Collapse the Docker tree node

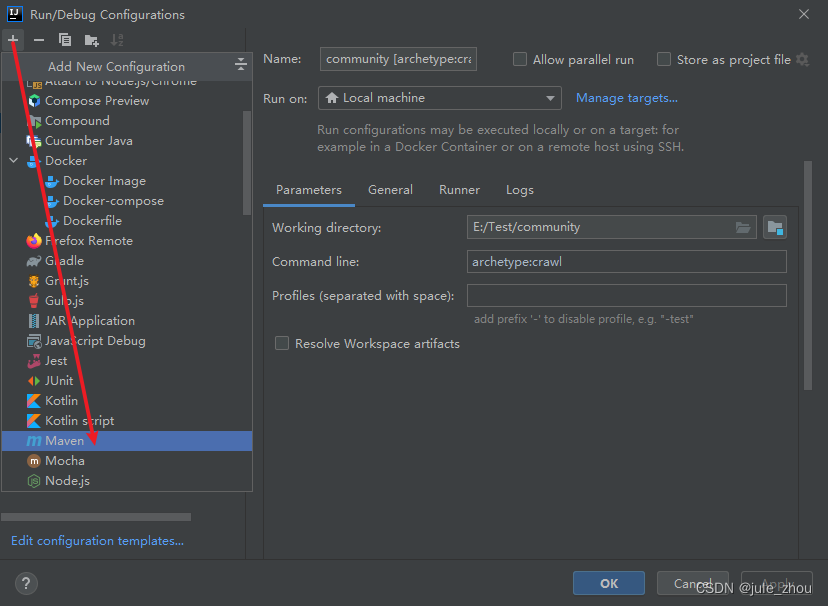click(x=14, y=160)
